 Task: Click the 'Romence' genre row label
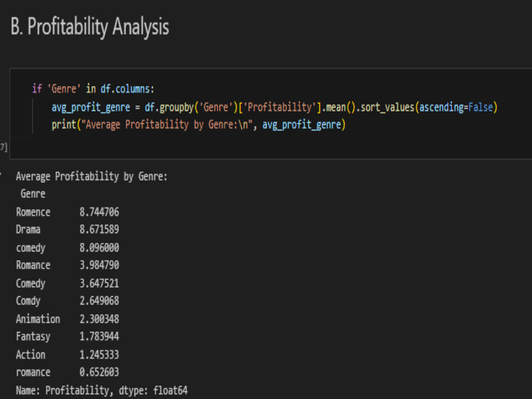33,212
